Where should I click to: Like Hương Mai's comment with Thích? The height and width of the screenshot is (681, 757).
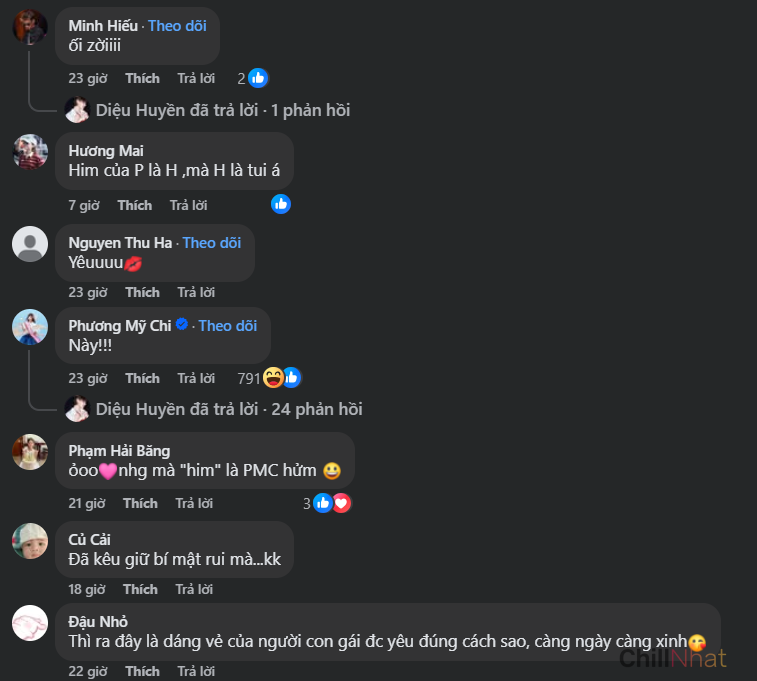coord(135,206)
